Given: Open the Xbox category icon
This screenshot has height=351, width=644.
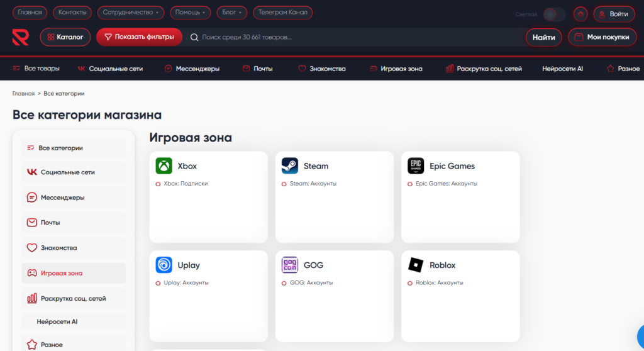Looking at the screenshot, I should [164, 165].
